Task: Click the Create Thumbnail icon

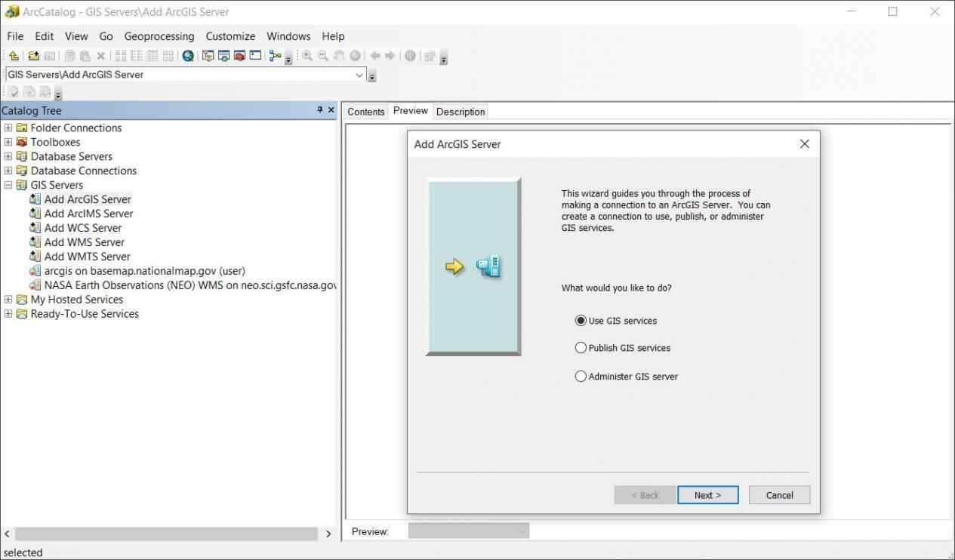Action: [430, 56]
